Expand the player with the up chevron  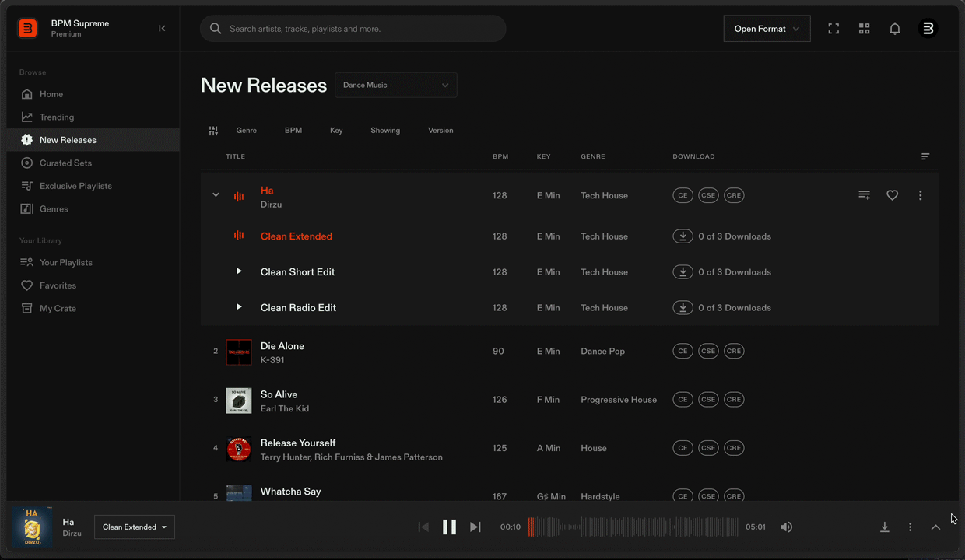tap(935, 527)
